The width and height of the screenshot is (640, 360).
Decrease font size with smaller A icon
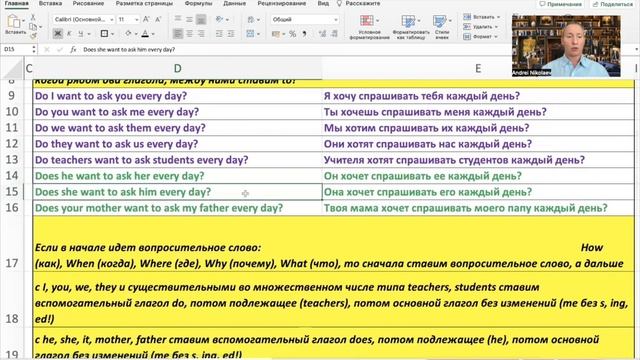(158, 19)
